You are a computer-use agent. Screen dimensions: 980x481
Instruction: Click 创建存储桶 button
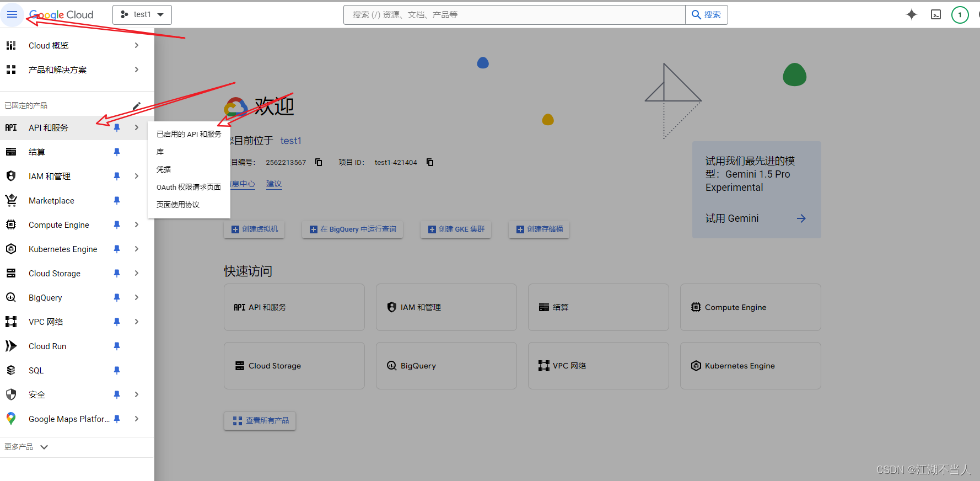[539, 229]
